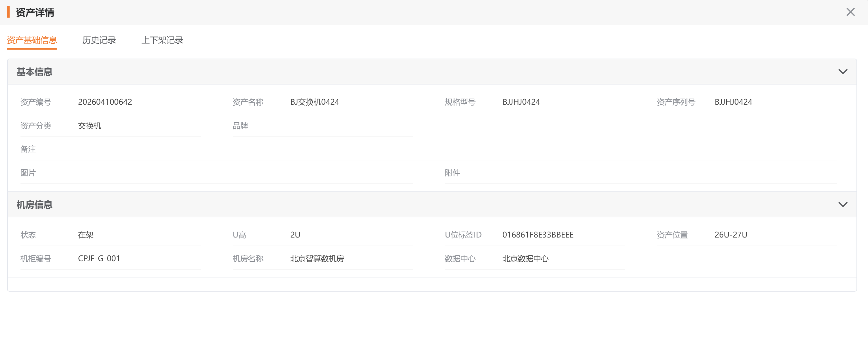
Task: Click the 数据中心 value 北京数据中心
Action: [525, 258]
